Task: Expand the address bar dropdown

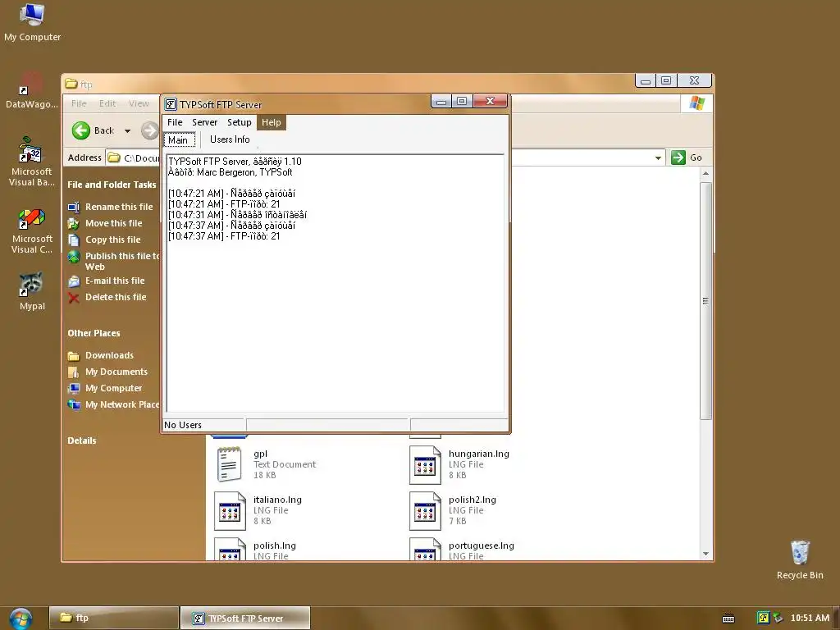Action: point(658,157)
